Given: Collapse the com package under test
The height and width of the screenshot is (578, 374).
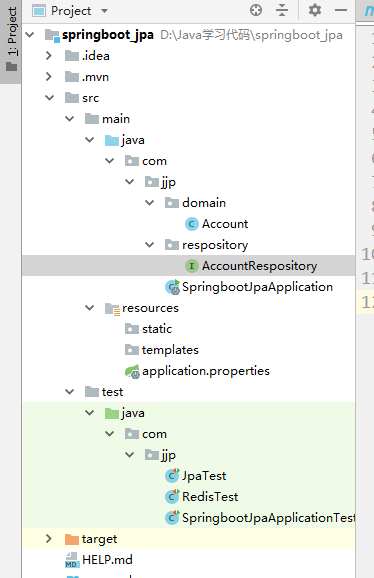Looking at the screenshot, I should coord(109,434).
